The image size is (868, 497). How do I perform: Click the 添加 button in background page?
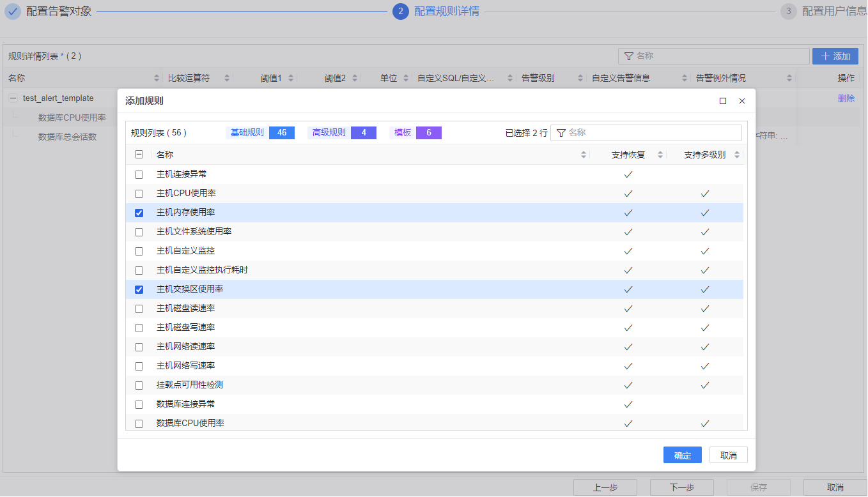(x=835, y=56)
